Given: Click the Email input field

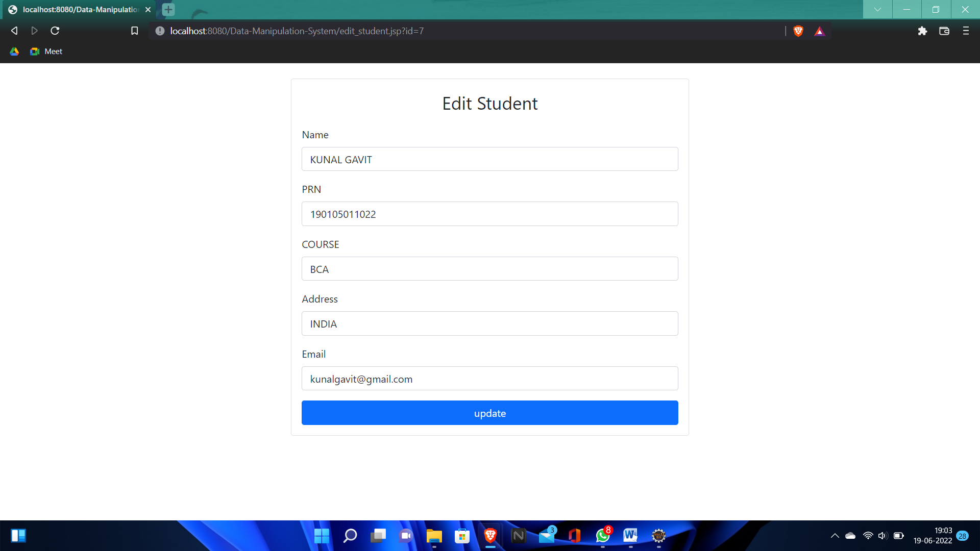Looking at the screenshot, I should point(489,379).
